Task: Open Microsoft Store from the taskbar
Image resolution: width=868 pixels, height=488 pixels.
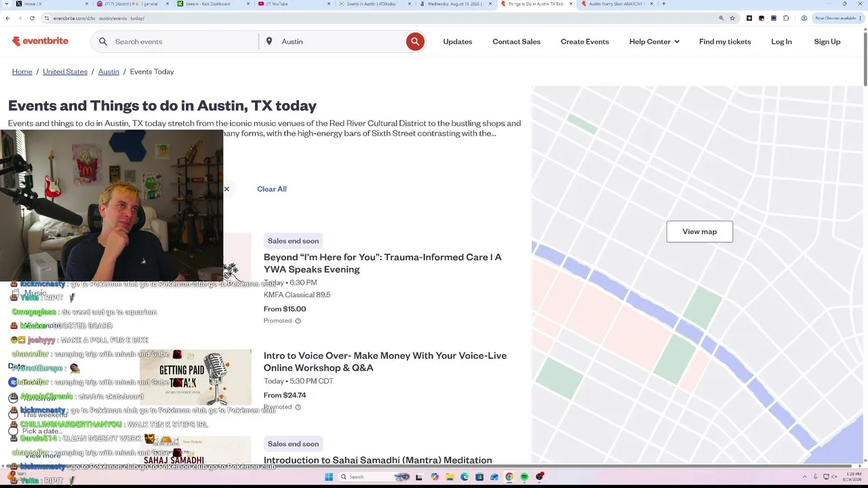Action: pyautogui.click(x=479, y=477)
